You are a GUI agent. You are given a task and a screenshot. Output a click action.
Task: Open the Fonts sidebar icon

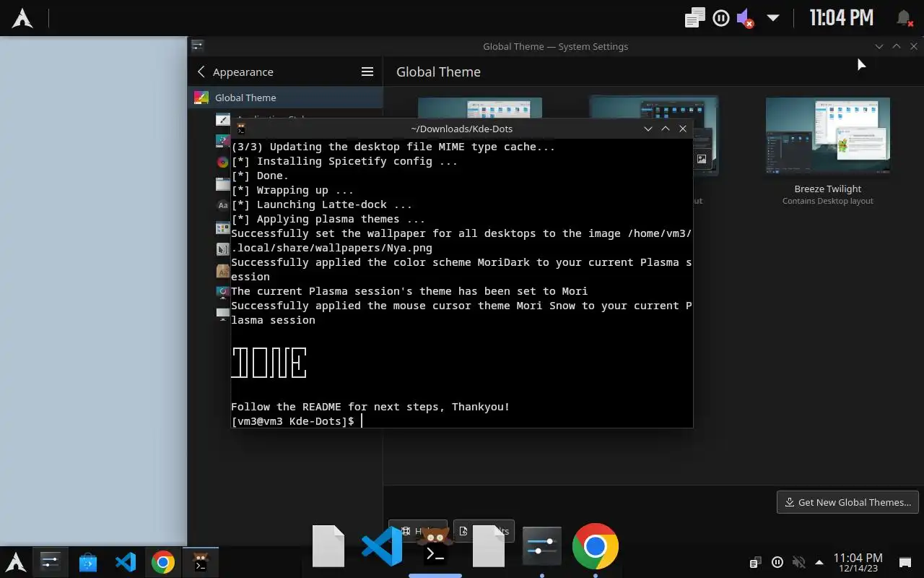click(223, 206)
